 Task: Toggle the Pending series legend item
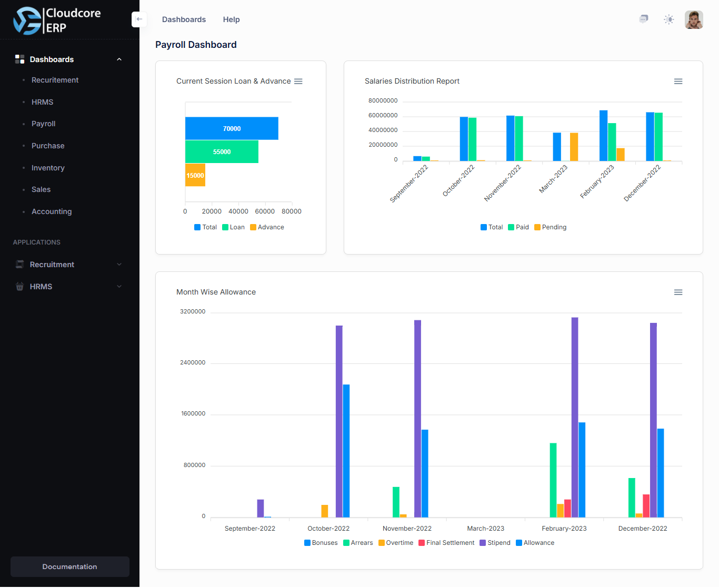pos(550,227)
